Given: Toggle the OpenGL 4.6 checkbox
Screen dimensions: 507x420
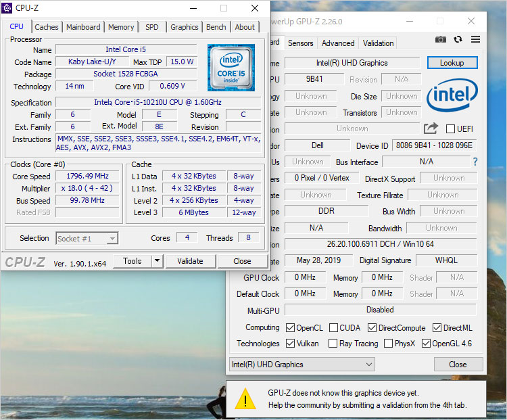Looking at the screenshot, I should (x=426, y=344).
